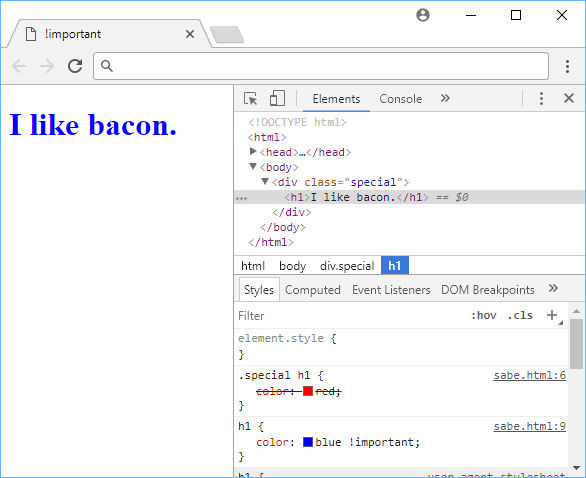Open the Event Listeners tab

(391, 290)
